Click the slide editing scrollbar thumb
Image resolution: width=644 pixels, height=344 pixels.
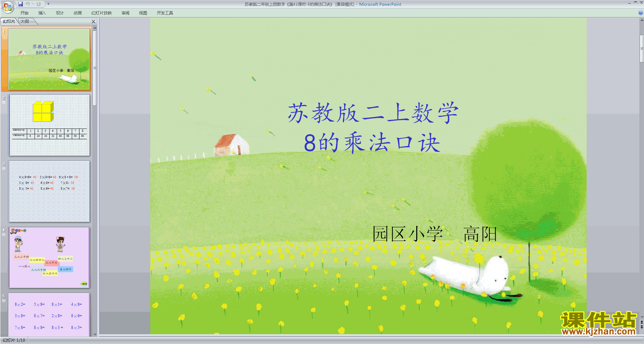coord(642,48)
